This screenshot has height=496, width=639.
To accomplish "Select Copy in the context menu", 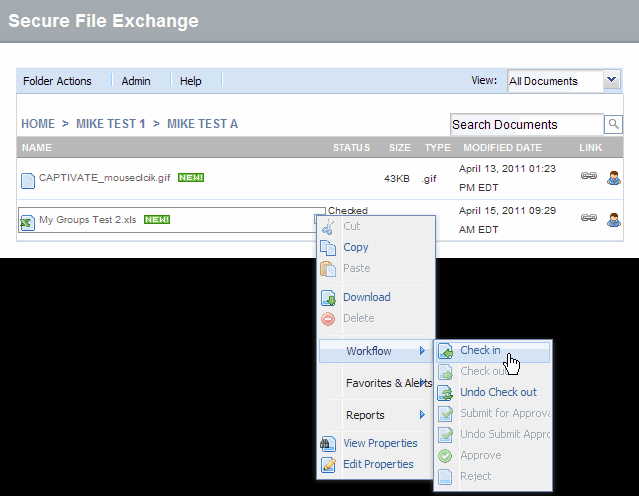I will pos(355,247).
